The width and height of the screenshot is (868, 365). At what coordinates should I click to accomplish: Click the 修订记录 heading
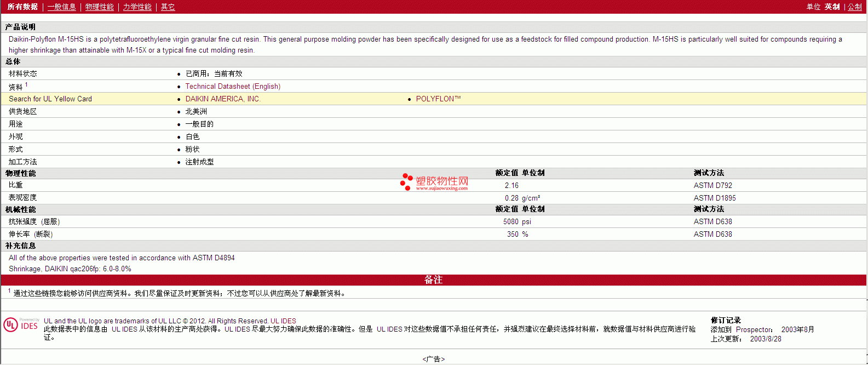[x=726, y=320]
